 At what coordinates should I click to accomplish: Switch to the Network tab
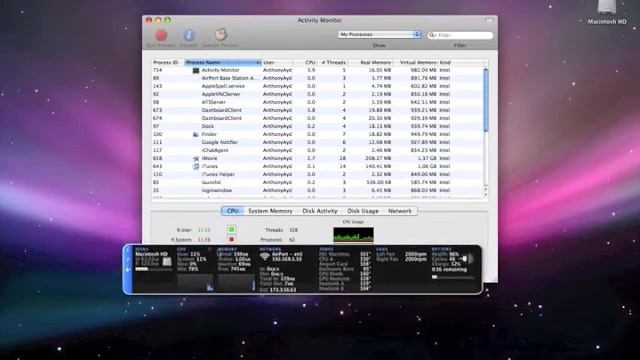click(x=400, y=211)
